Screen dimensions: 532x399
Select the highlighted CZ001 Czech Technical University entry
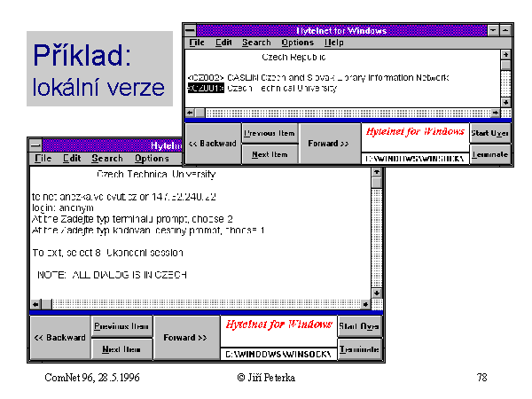tap(262, 88)
